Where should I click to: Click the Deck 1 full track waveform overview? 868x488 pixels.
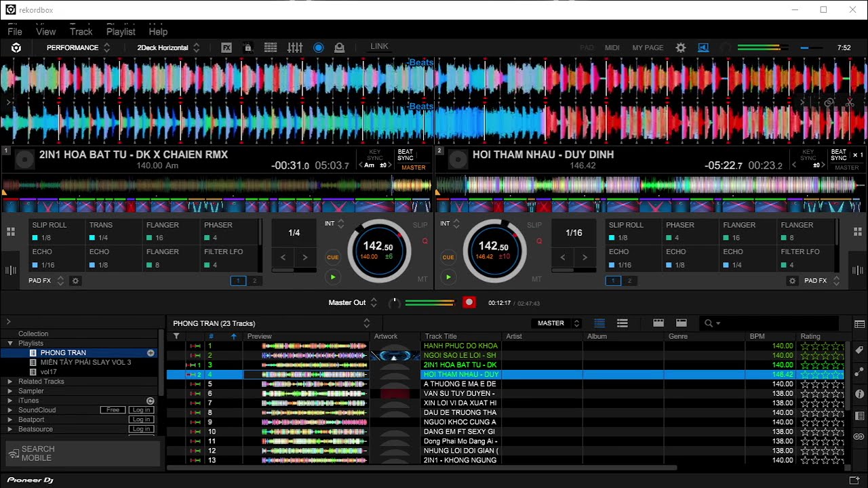coord(217,184)
